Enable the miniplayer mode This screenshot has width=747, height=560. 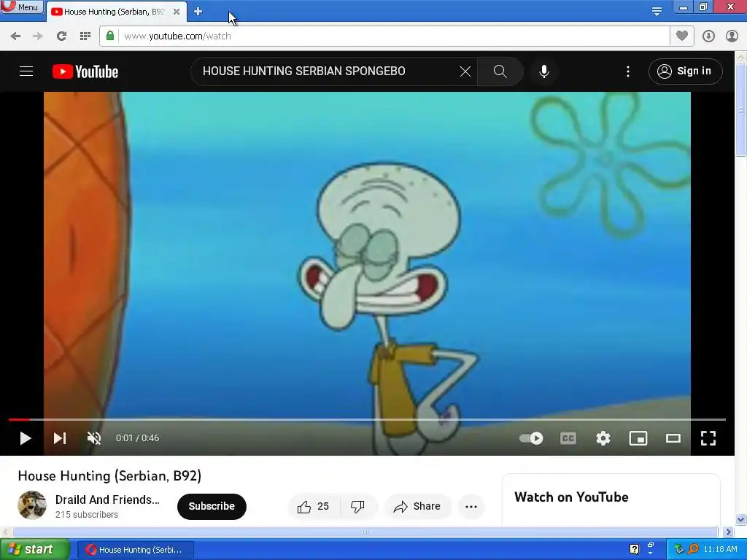[x=638, y=438]
